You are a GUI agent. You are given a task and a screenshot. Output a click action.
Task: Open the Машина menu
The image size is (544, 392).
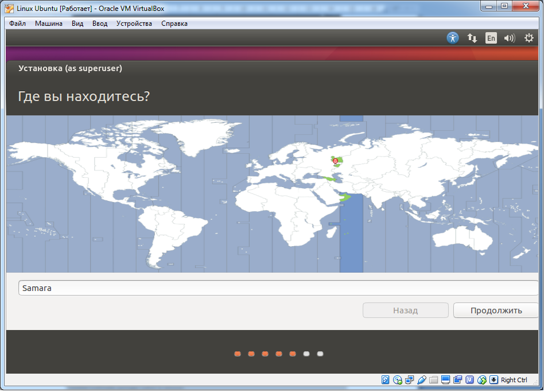pyautogui.click(x=49, y=23)
